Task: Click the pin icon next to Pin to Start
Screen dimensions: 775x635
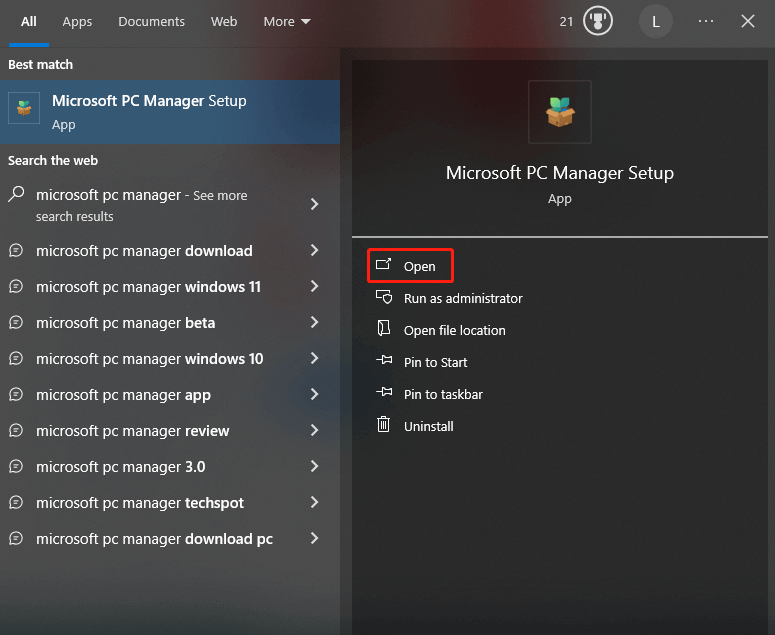Action: click(x=384, y=360)
